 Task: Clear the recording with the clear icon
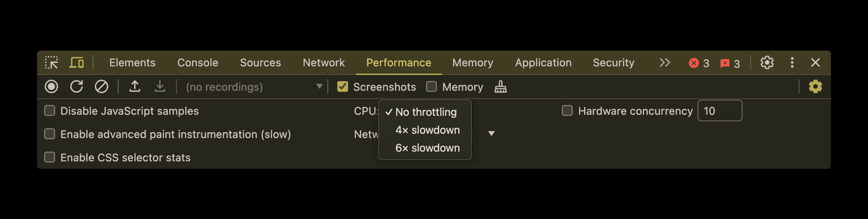pyautogui.click(x=101, y=86)
